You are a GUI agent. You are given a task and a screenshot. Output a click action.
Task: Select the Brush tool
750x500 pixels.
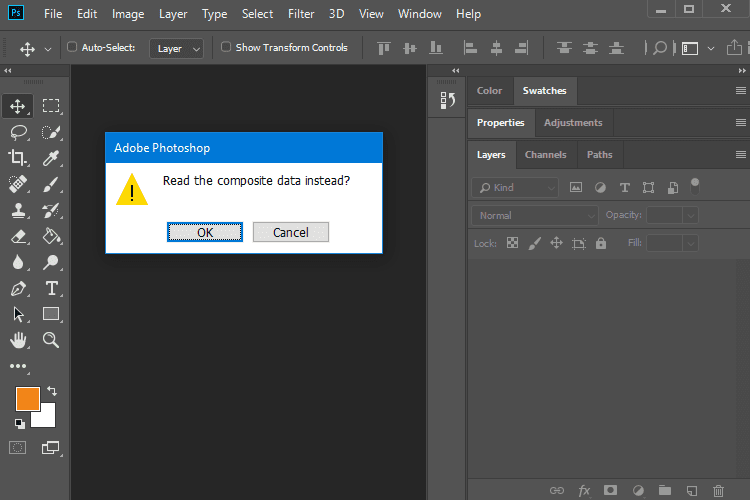(51, 184)
